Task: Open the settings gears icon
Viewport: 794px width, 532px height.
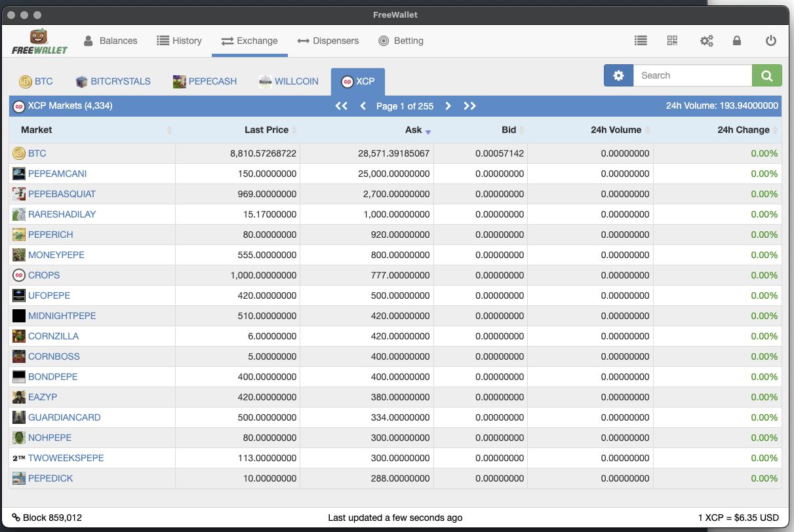Action: 706,41
